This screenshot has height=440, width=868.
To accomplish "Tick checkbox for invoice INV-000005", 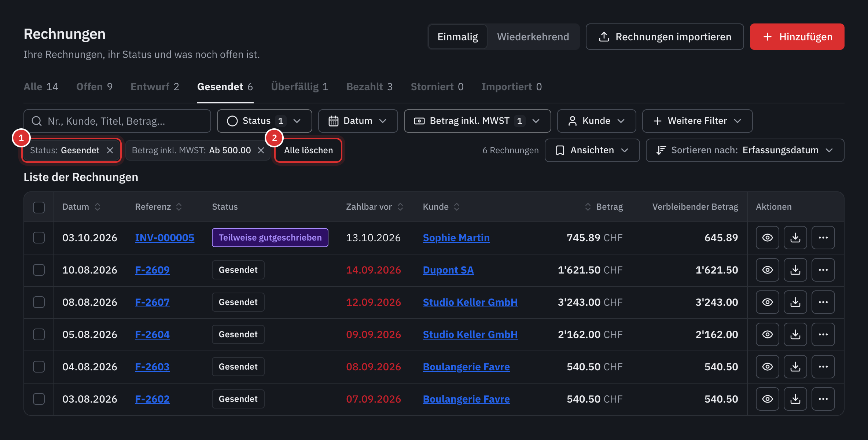I will [39, 238].
